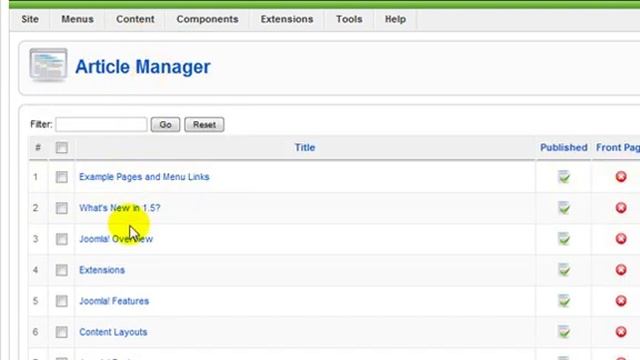Open the Menus menu
The width and height of the screenshot is (640, 360).
tap(77, 19)
